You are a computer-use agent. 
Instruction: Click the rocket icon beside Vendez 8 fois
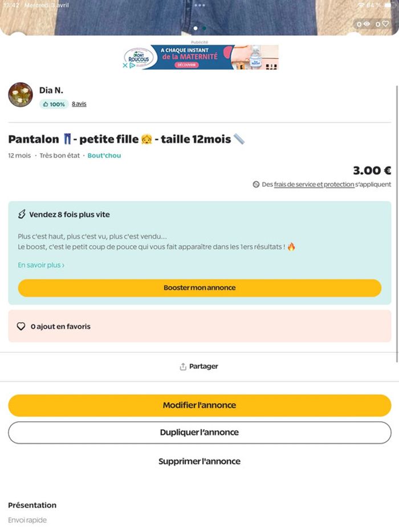pyautogui.click(x=22, y=214)
